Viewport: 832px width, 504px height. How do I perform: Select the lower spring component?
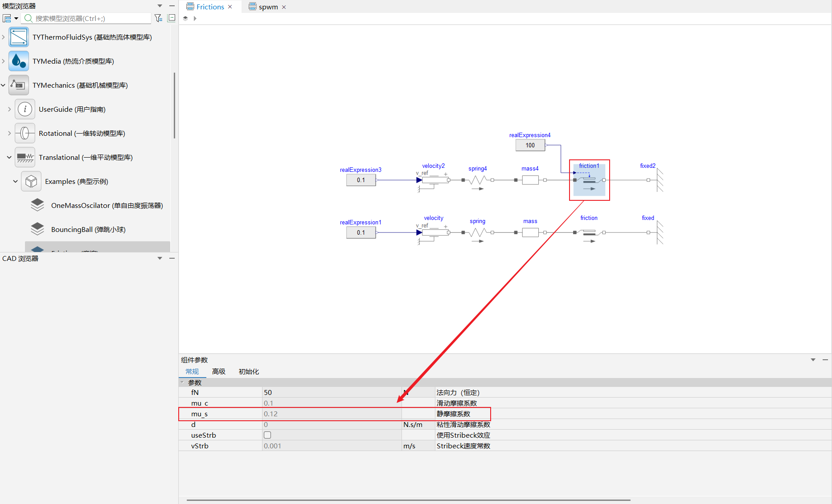[x=478, y=232]
